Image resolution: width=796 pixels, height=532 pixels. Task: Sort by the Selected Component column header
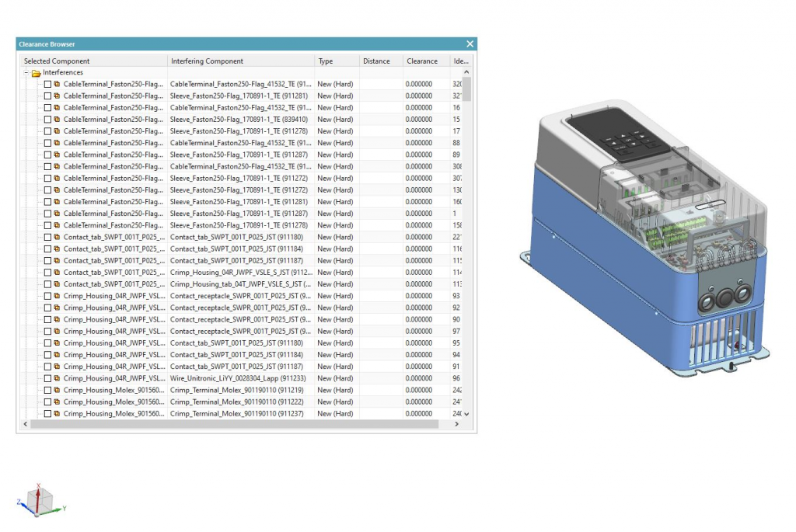[x=92, y=61]
